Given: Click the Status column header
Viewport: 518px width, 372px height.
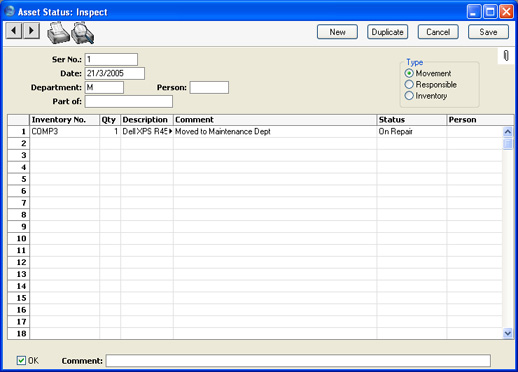Looking at the screenshot, I should pyautogui.click(x=411, y=120).
